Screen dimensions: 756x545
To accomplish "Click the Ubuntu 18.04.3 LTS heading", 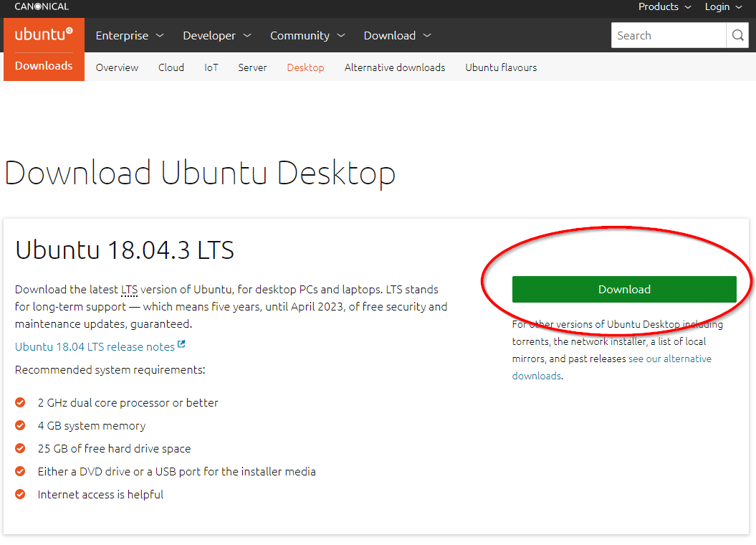I will point(125,250).
